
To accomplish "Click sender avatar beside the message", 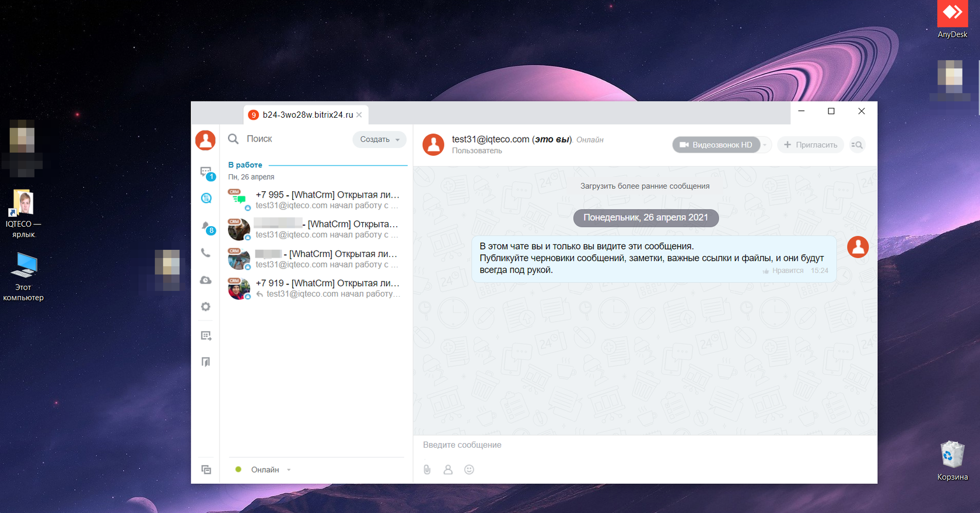I will [857, 247].
